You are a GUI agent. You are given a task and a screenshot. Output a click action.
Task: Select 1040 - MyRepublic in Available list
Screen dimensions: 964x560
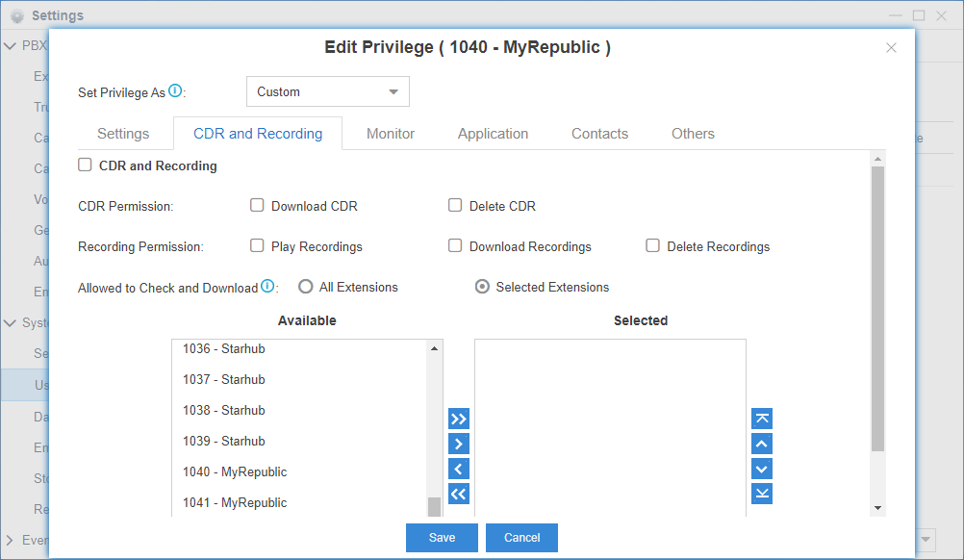235,472
